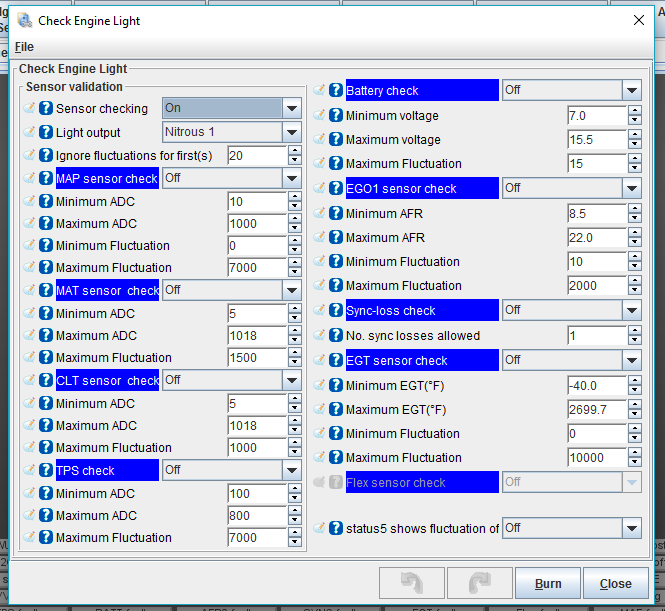This screenshot has width=665, height=611.
Task: View help for Maximum voltage
Action: tap(336, 139)
